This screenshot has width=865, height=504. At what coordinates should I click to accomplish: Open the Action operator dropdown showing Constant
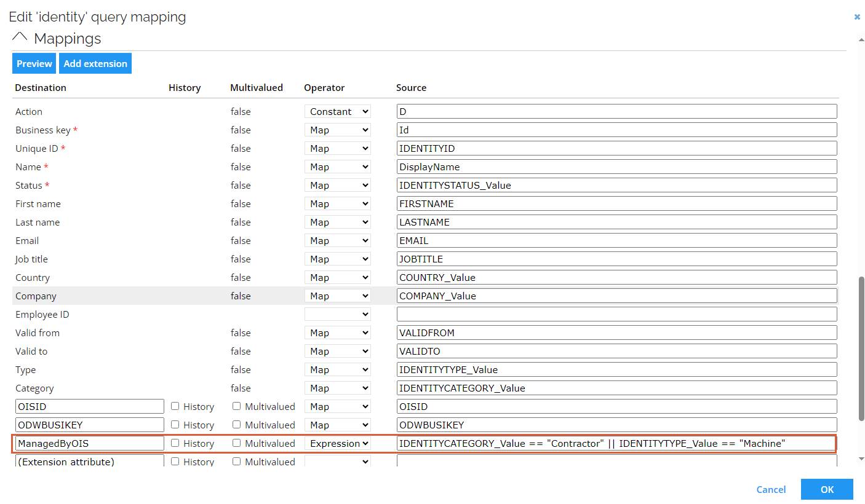[338, 111]
